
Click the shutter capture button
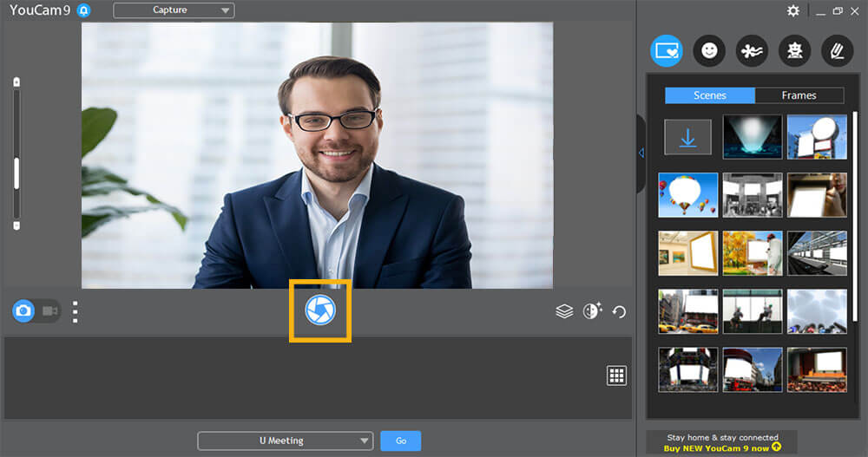click(x=320, y=310)
